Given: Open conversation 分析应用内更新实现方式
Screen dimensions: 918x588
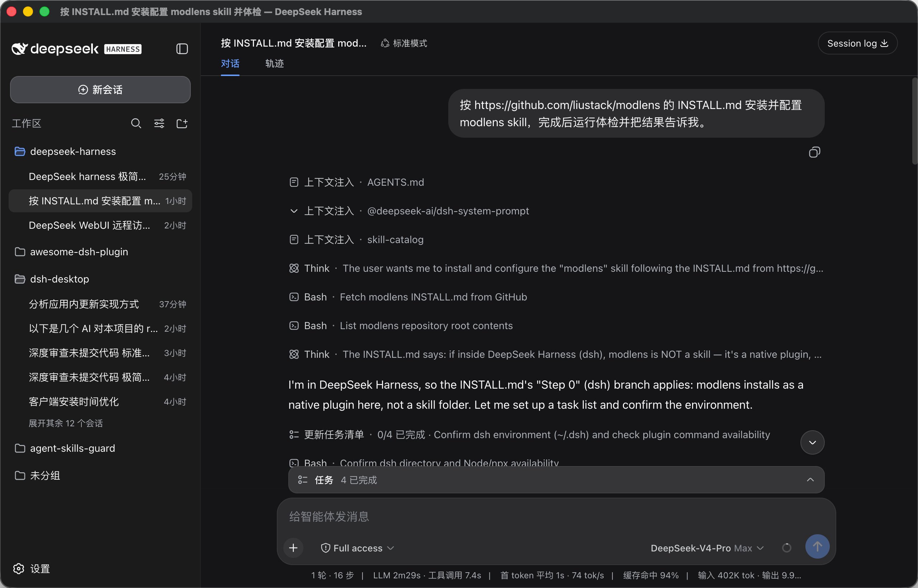Looking at the screenshot, I should [x=100, y=304].
